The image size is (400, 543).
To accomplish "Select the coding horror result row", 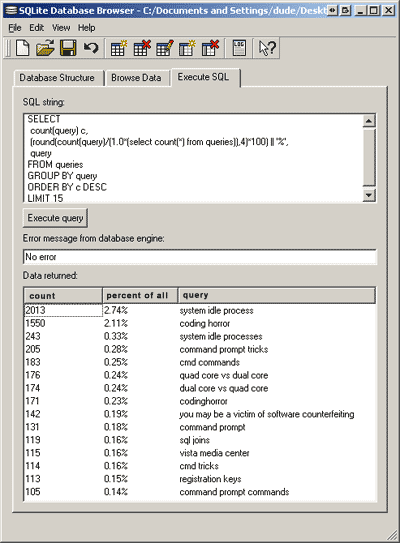I will tap(200, 323).
